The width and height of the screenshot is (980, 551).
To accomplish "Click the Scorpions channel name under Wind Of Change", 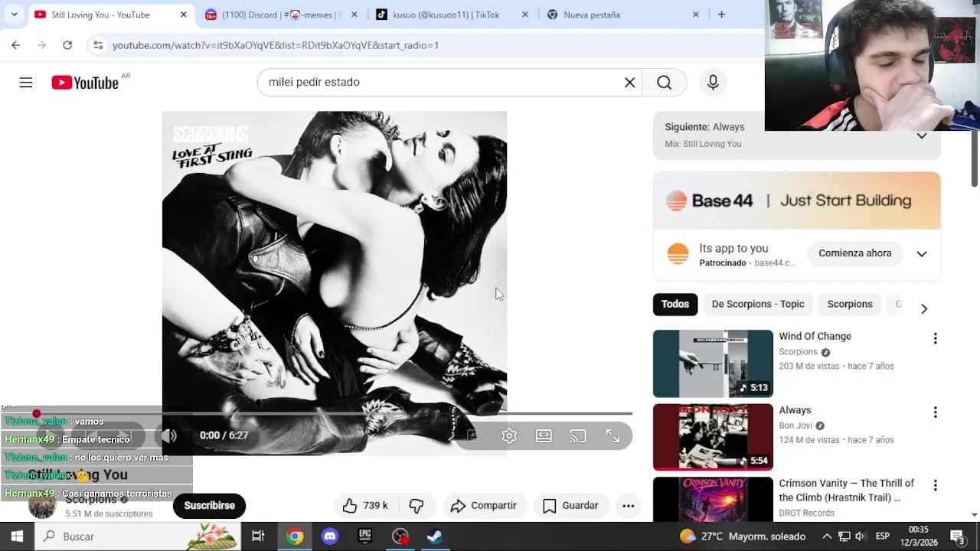I will coord(798,352).
